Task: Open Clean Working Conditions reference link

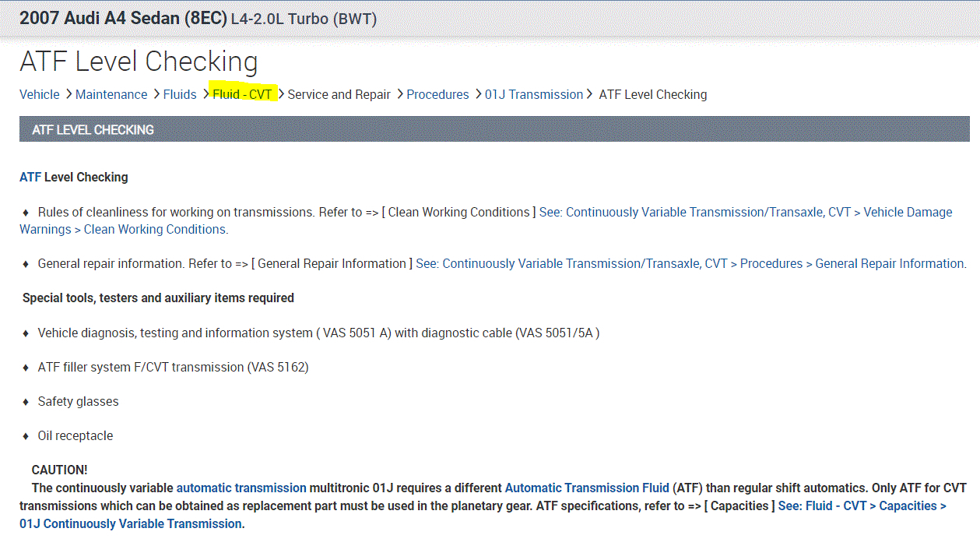Action: click(486, 220)
